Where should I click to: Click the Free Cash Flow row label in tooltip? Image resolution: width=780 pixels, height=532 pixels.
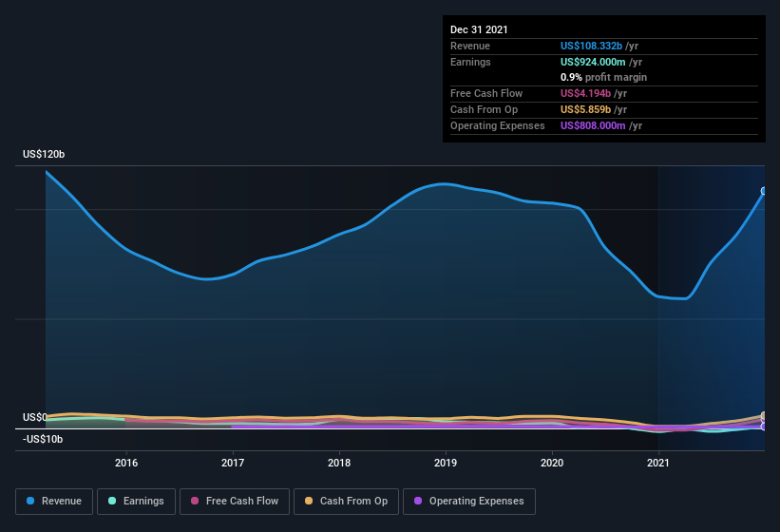coord(486,93)
